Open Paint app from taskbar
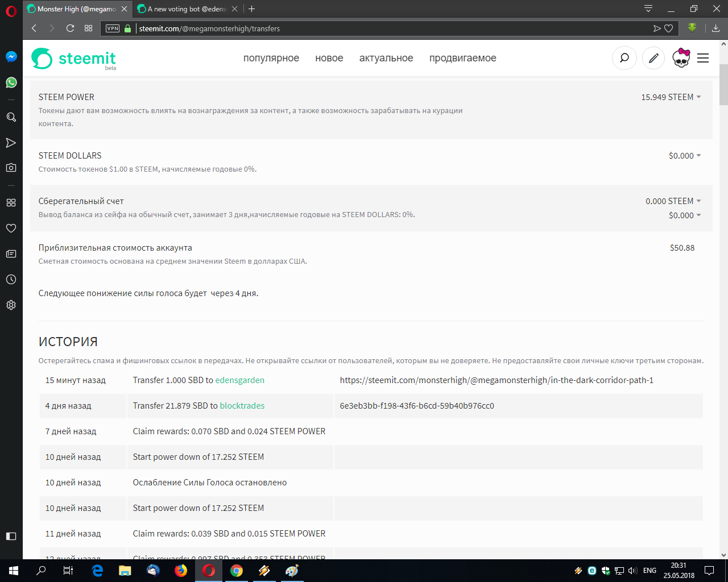Image resolution: width=728 pixels, height=582 pixels. pyautogui.click(x=292, y=571)
